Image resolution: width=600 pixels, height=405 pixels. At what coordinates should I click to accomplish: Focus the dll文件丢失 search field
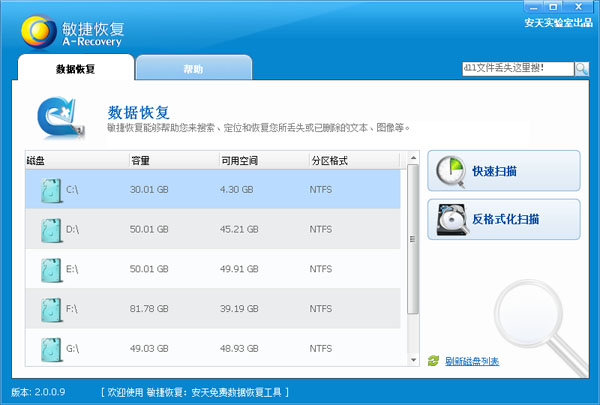[x=516, y=69]
